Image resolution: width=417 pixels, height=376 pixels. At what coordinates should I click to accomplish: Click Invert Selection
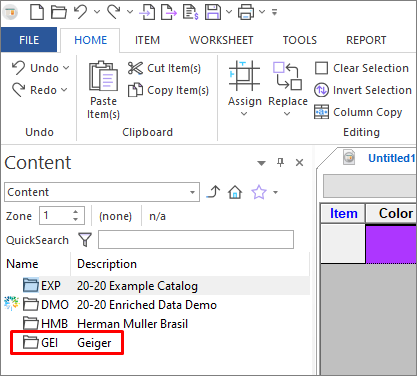point(363,90)
